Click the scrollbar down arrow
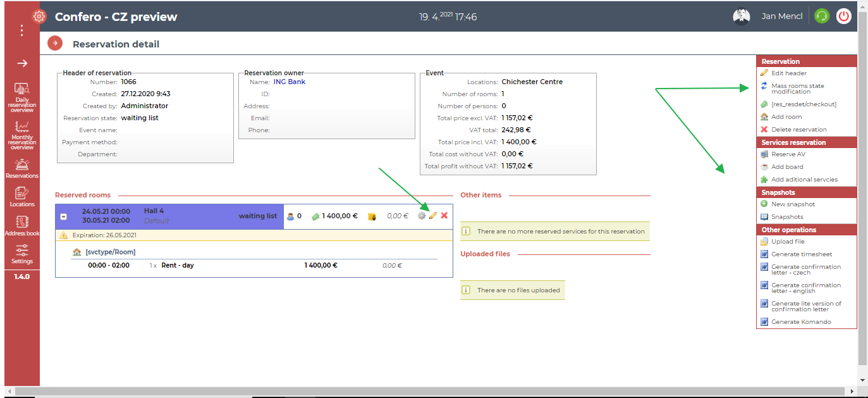The width and height of the screenshot is (868, 398). [x=863, y=380]
